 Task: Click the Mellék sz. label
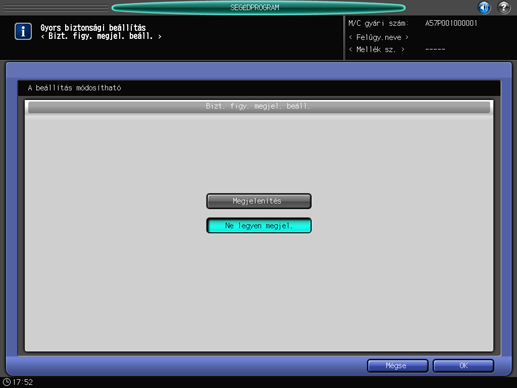pos(376,50)
